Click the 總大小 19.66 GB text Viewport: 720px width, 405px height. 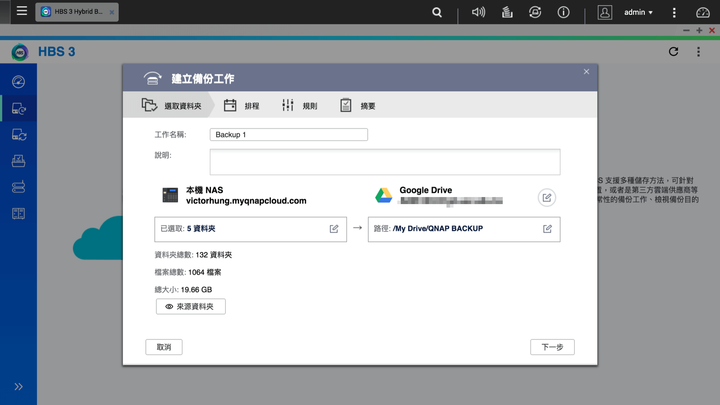click(x=183, y=290)
